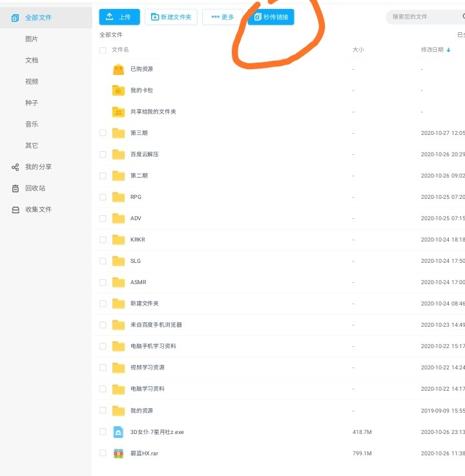
Task: Toggle sort arrow on 修改日期 column
Action: coord(448,50)
